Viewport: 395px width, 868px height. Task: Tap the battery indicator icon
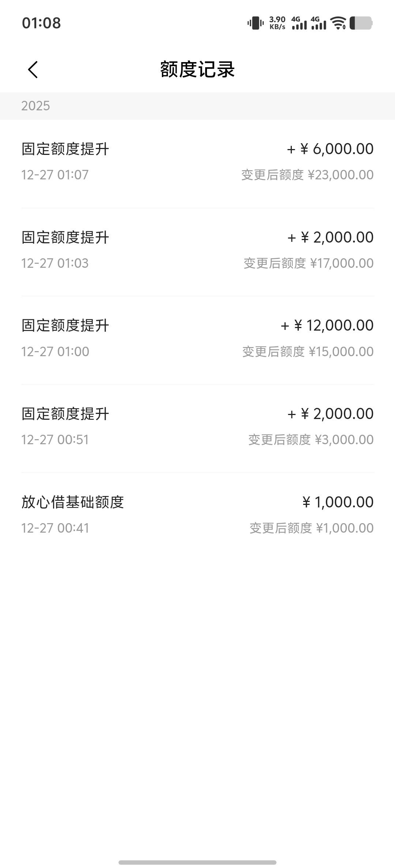(361, 23)
